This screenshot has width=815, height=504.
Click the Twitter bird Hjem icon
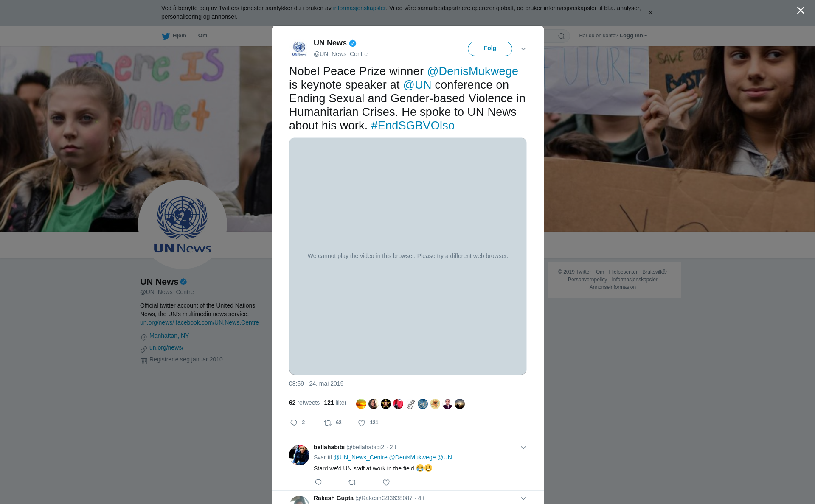[x=166, y=36]
